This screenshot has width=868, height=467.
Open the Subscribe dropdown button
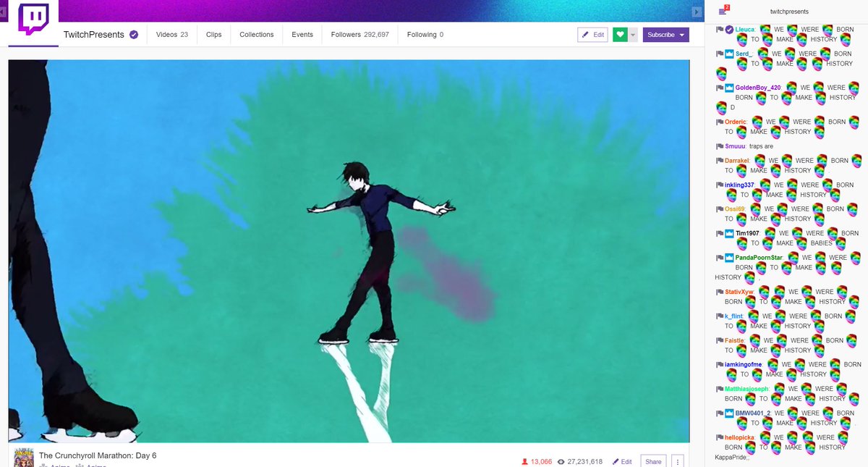[665, 35]
